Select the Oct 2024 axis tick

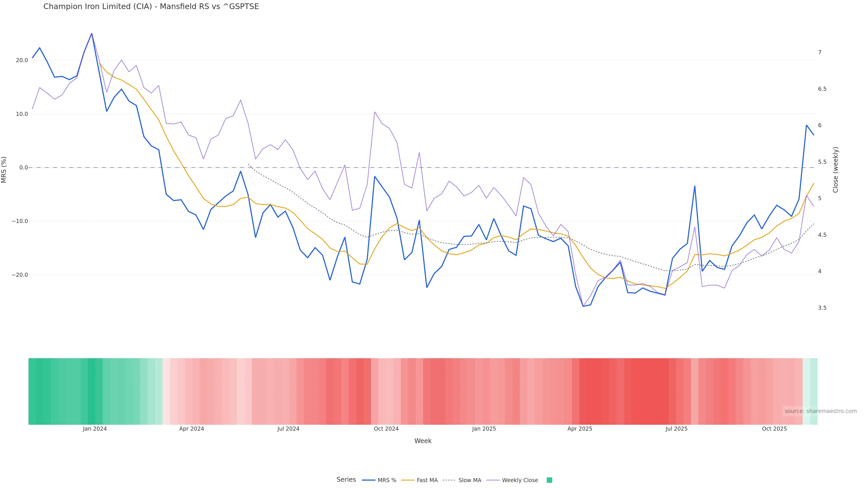(386, 429)
